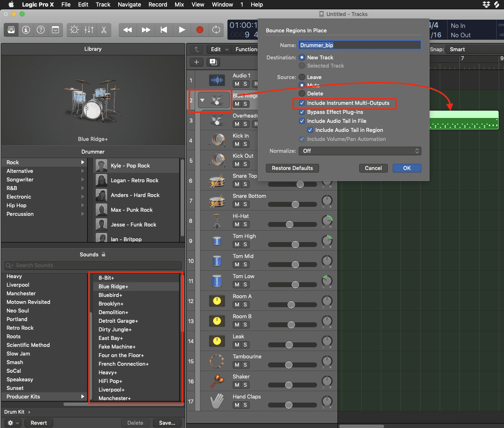Solo the Hi-Hat track

click(245, 224)
